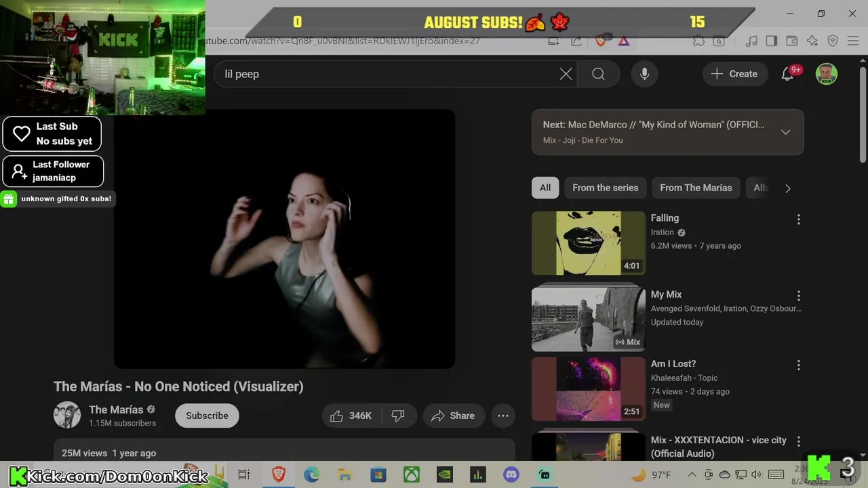Open Brave VPN shield icon
The height and width of the screenshot is (488, 868).
(x=833, y=41)
